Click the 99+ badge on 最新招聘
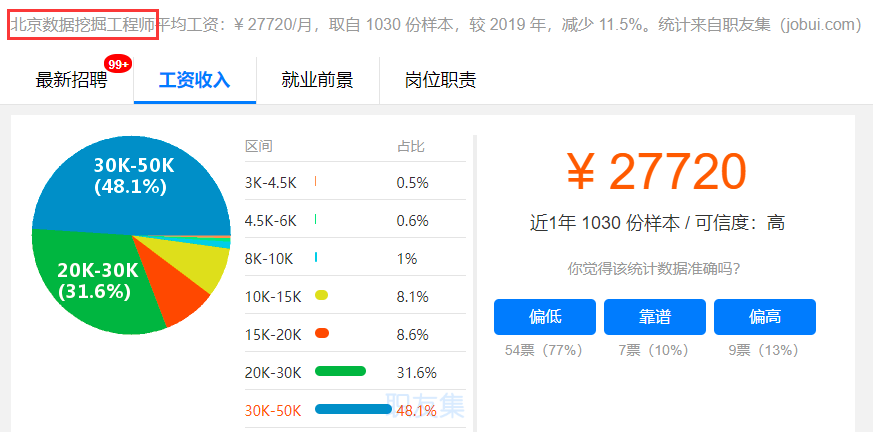This screenshot has height=432, width=873. tap(119, 65)
